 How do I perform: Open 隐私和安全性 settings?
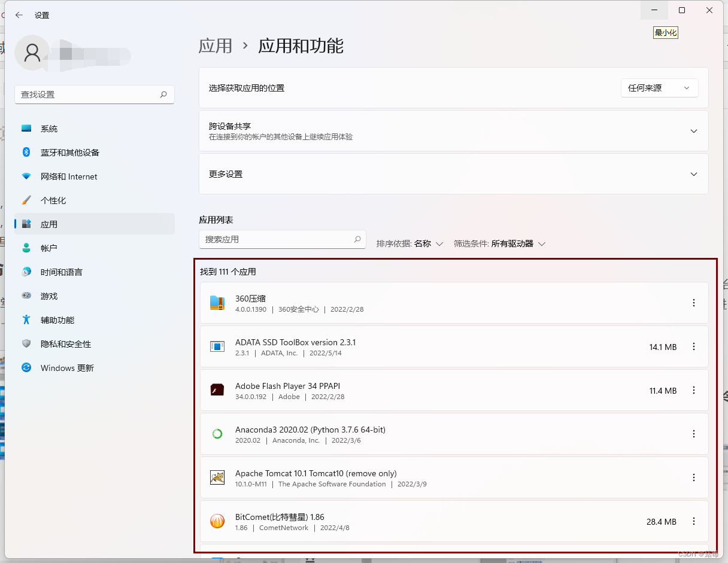coord(95,344)
